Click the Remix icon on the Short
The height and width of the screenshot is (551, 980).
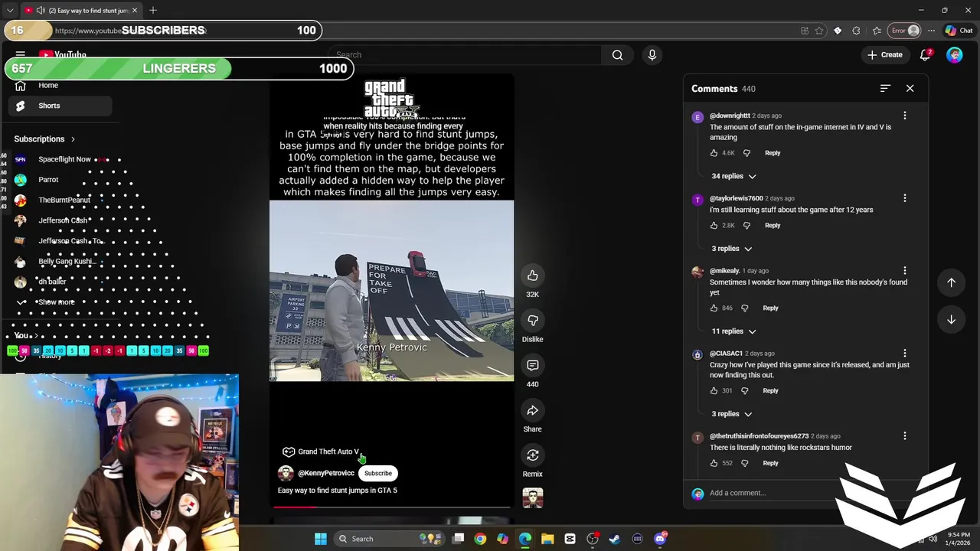pos(533,455)
